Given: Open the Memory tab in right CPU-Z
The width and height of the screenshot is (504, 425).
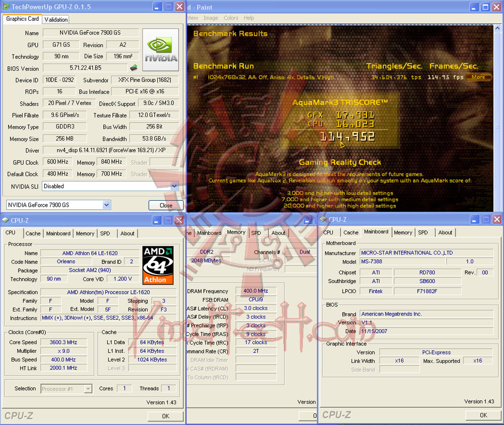Looking at the screenshot, I should (403, 232).
